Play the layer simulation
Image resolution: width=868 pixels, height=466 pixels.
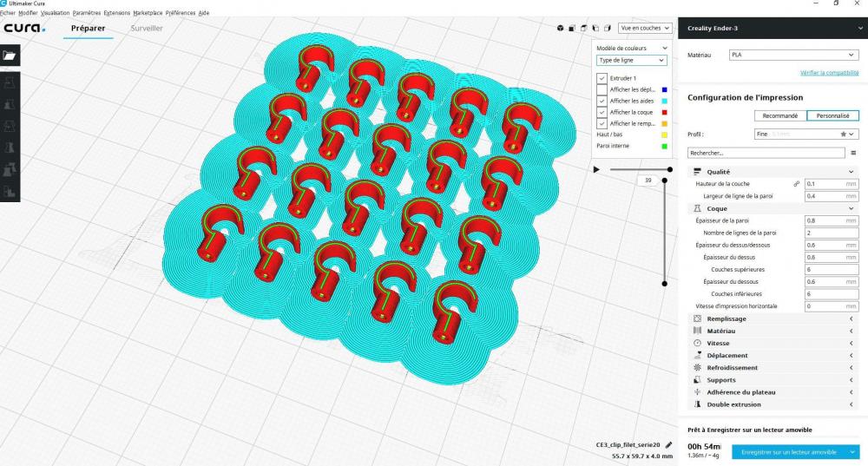(596, 169)
